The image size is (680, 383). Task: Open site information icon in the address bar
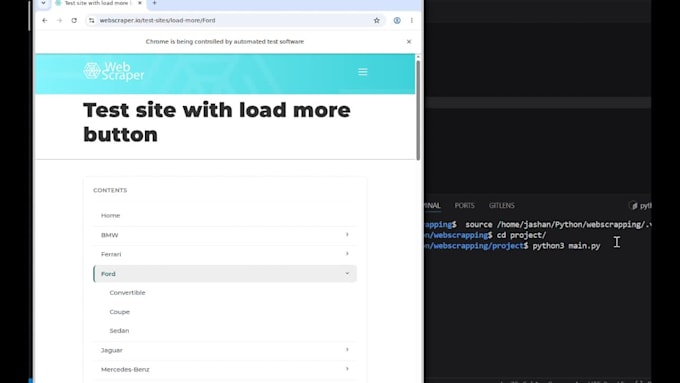coord(92,20)
